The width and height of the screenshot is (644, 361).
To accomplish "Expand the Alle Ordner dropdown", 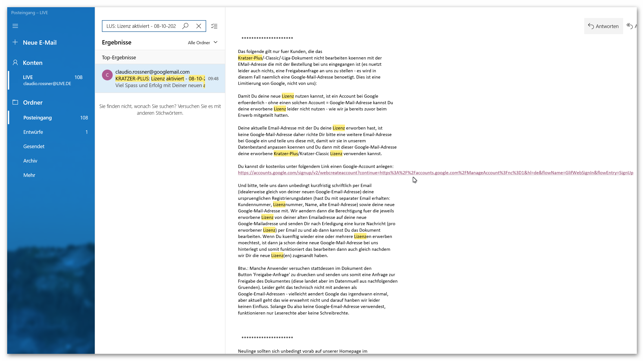I will [x=203, y=42].
